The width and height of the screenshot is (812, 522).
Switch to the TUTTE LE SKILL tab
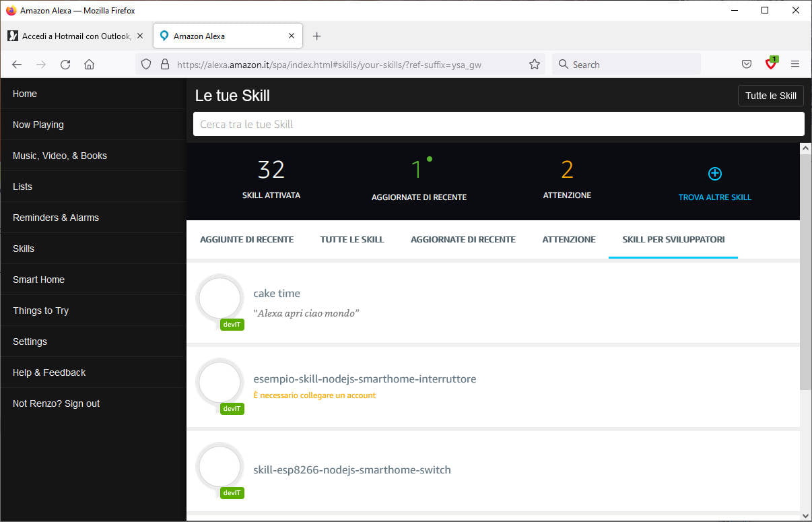(351, 239)
